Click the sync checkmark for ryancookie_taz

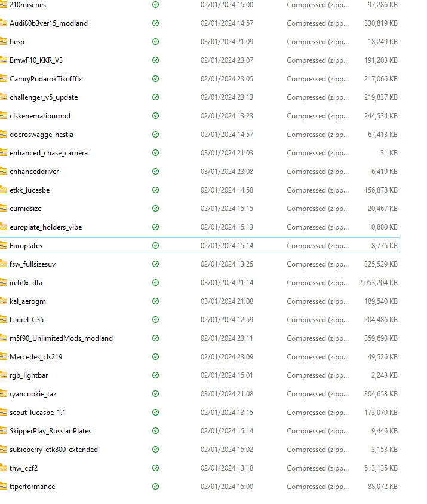pos(156,394)
